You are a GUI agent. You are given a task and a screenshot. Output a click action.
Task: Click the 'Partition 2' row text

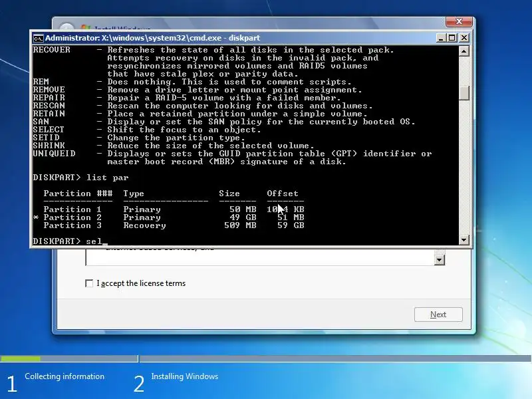[72, 217]
